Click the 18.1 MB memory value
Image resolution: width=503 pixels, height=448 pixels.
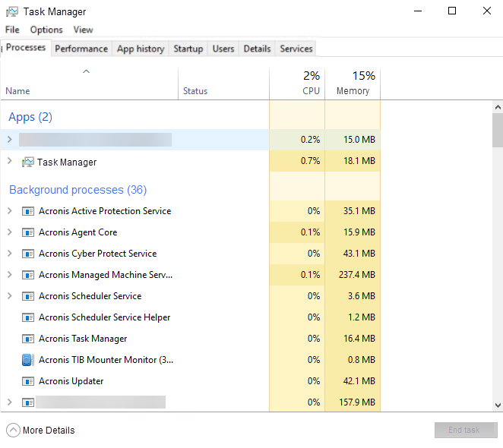pyautogui.click(x=359, y=161)
